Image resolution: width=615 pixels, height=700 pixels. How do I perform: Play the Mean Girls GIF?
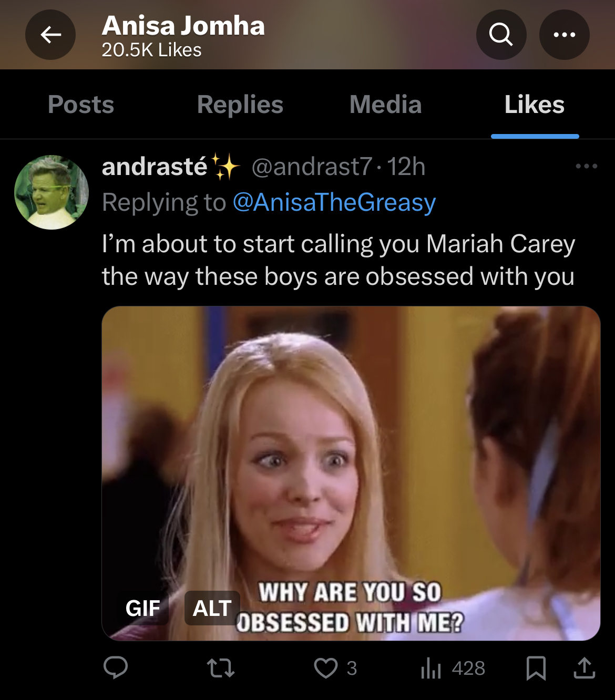[x=351, y=473]
